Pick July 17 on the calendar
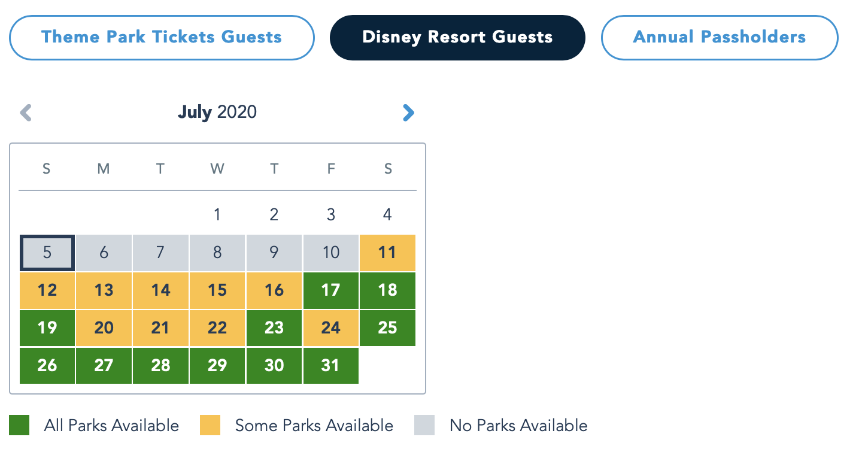868x455 pixels. point(330,290)
